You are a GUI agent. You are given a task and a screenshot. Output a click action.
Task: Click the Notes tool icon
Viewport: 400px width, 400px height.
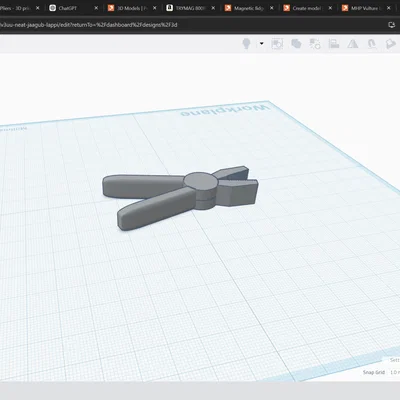click(391, 44)
